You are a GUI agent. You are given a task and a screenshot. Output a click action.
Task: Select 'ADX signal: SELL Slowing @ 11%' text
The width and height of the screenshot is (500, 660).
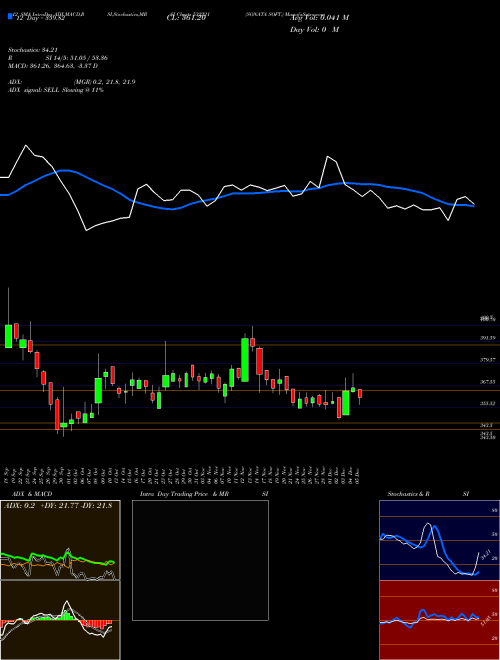click(56, 90)
